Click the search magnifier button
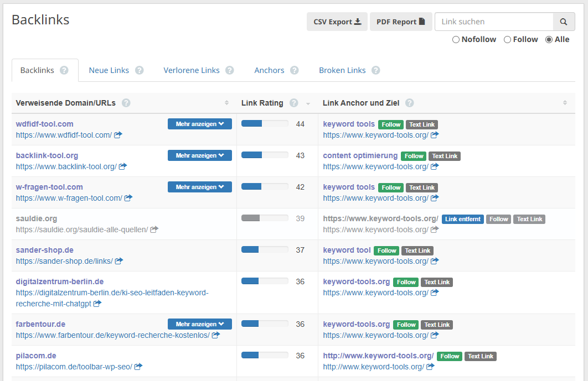 [564, 22]
